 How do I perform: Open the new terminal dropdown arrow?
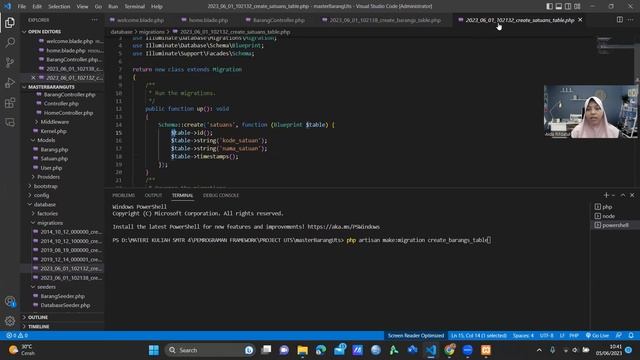[613, 196]
